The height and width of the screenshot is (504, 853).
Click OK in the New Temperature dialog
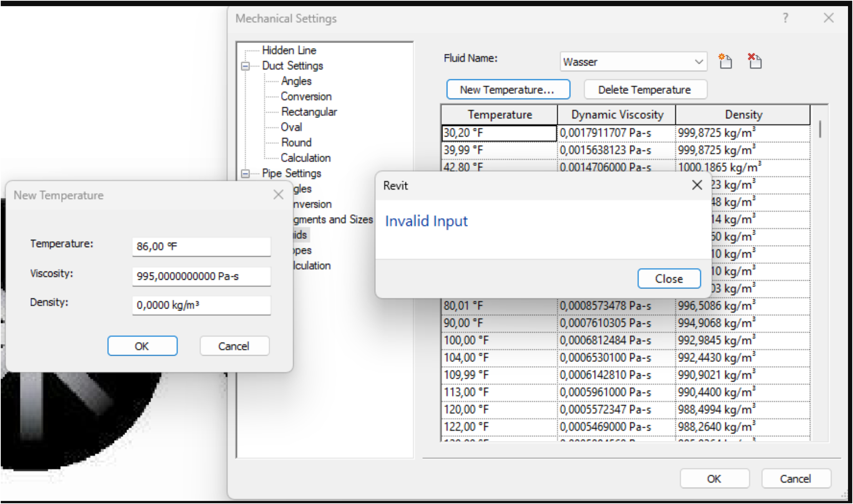point(142,346)
